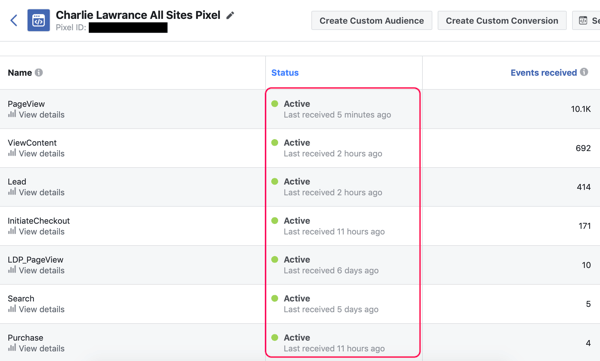
Task: Click the 10 count for LDP_PageView
Action: [x=586, y=265]
